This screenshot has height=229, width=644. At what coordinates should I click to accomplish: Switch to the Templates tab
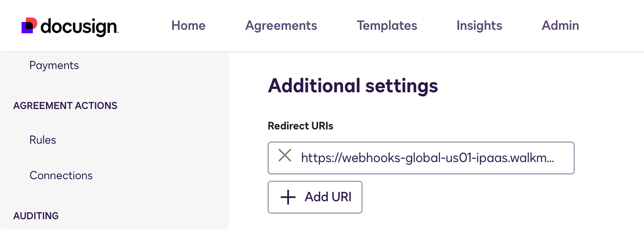387,26
